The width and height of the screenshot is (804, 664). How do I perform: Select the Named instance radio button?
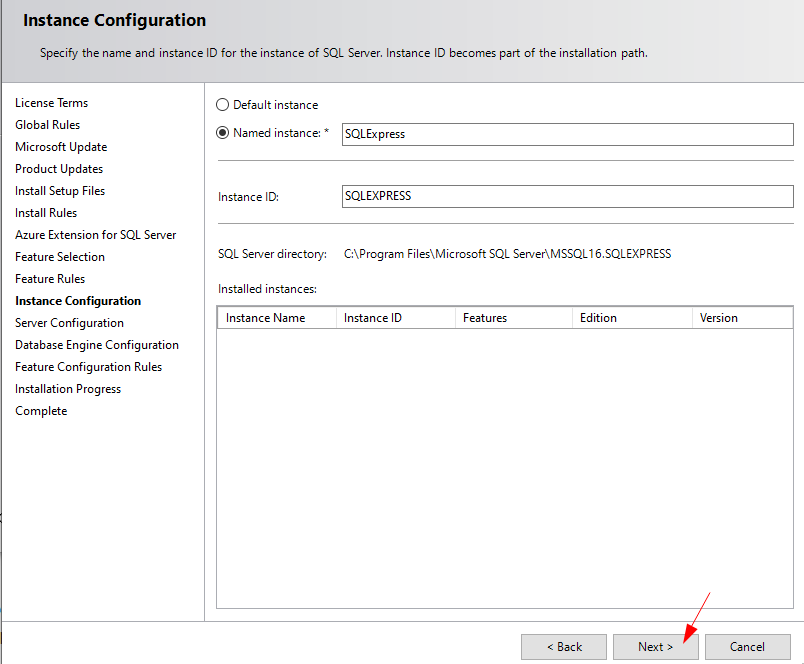221,132
